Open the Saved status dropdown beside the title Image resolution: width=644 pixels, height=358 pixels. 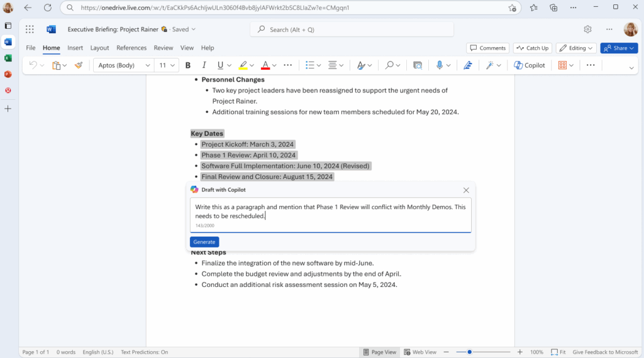click(x=184, y=29)
